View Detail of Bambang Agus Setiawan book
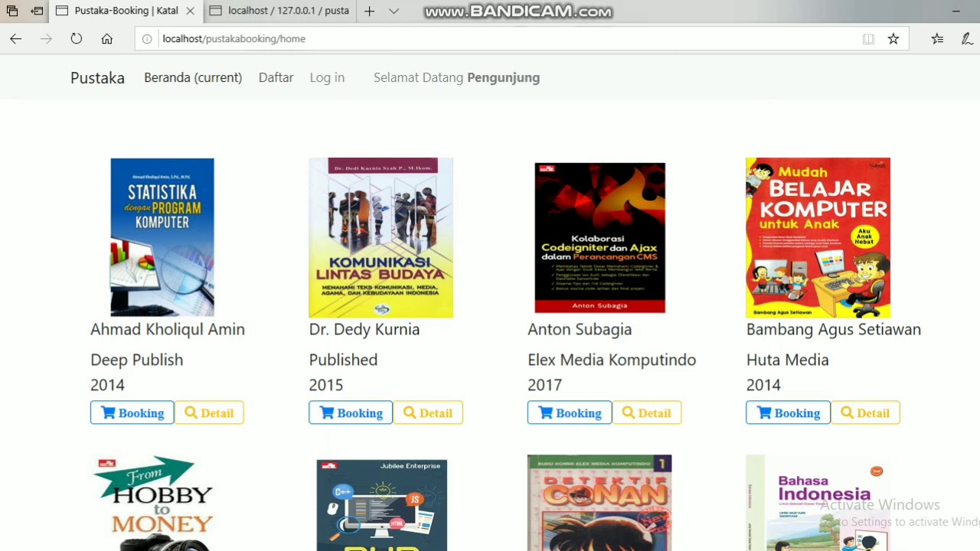 click(x=865, y=412)
